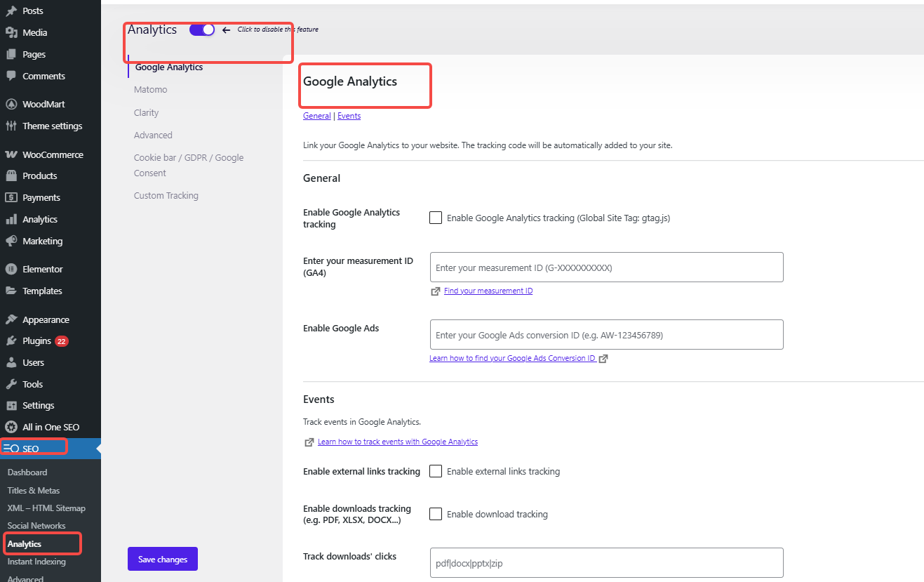Jump to the Events anchor link
This screenshot has width=924, height=582.
pos(349,116)
